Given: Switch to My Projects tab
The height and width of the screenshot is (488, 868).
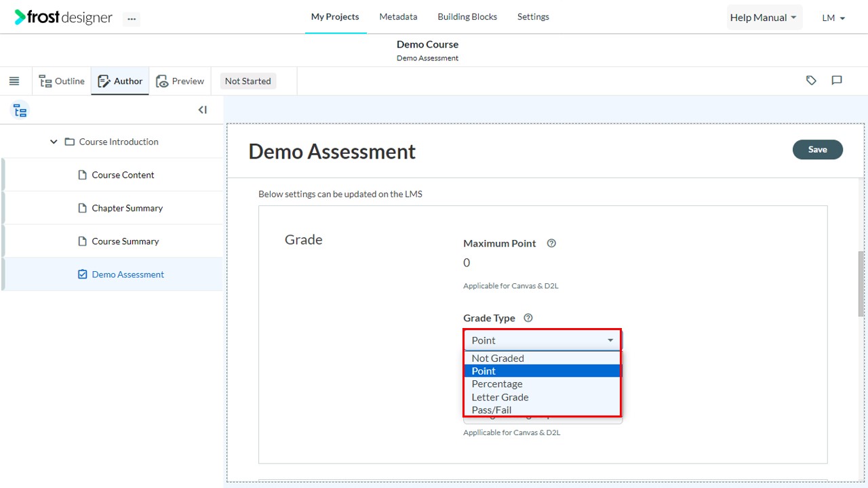Looking at the screenshot, I should click(x=335, y=17).
